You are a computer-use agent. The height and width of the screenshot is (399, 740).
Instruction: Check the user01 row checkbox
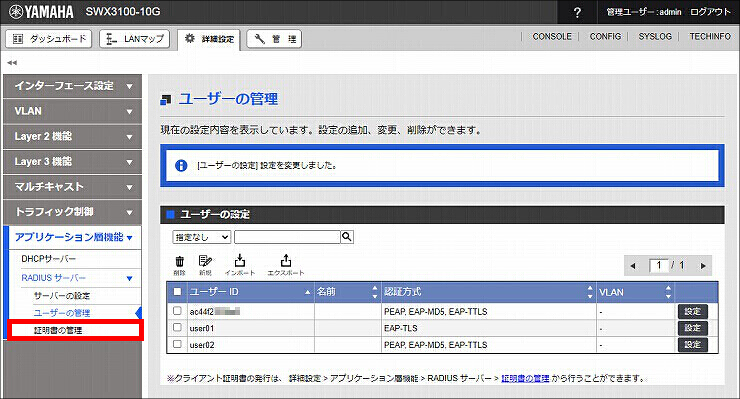[x=177, y=327]
